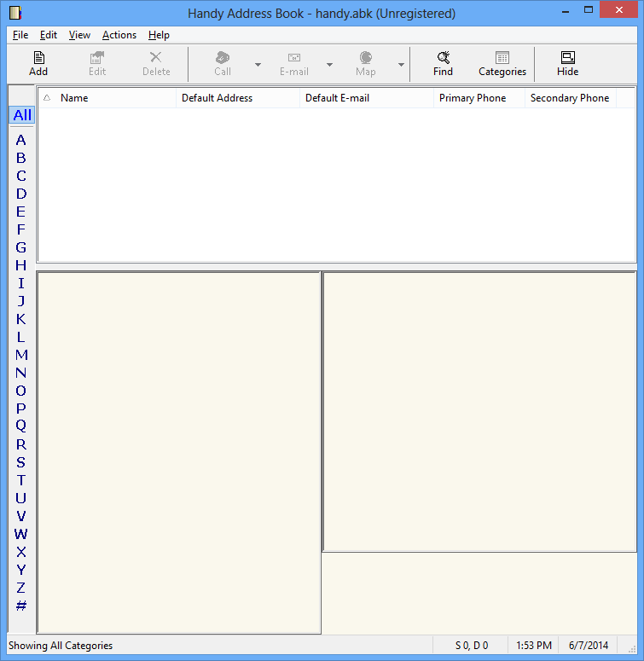
Task: Filter contacts by letter M
Action: (21, 355)
